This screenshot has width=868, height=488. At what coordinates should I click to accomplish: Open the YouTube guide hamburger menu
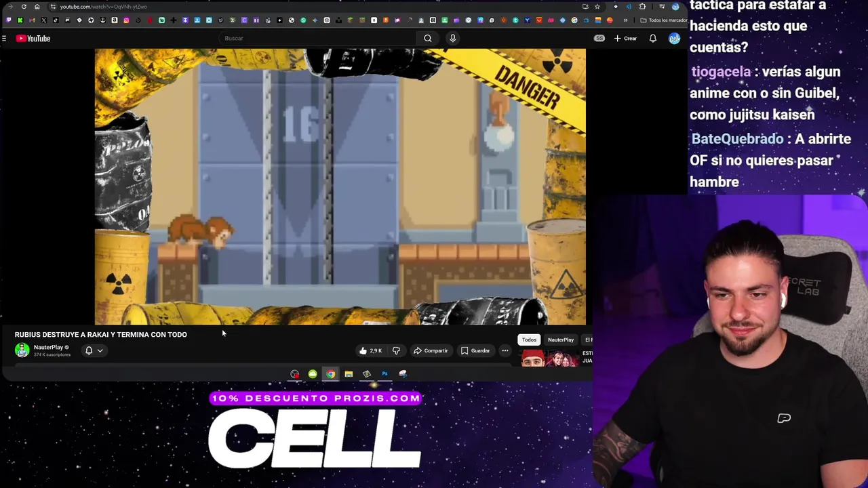[x=4, y=39]
